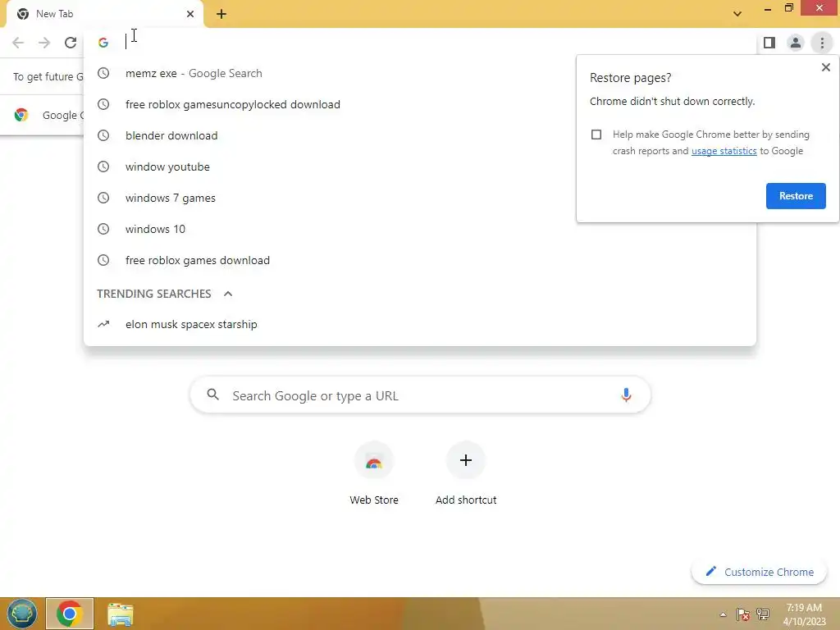Open the Web Store shortcut

(x=374, y=473)
